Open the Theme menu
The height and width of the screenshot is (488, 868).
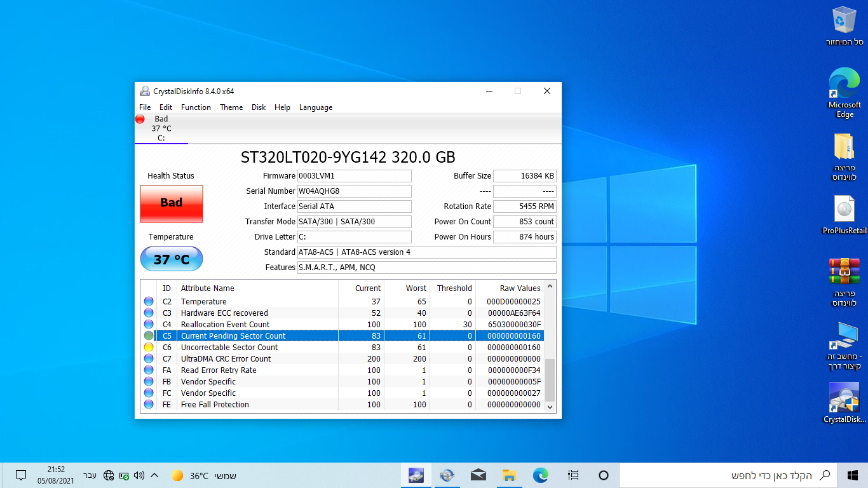click(x=231, y=107)
